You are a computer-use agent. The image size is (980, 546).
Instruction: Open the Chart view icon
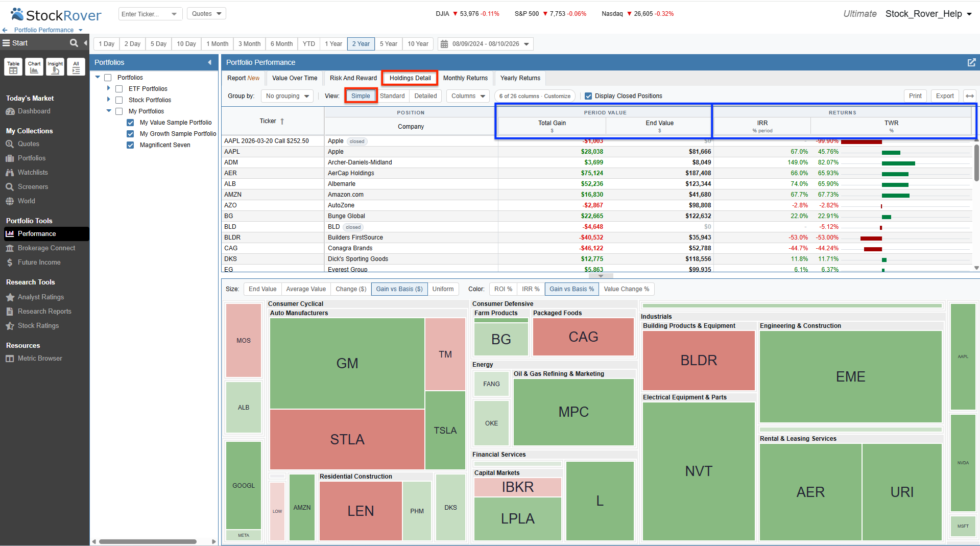coord(34,67)
